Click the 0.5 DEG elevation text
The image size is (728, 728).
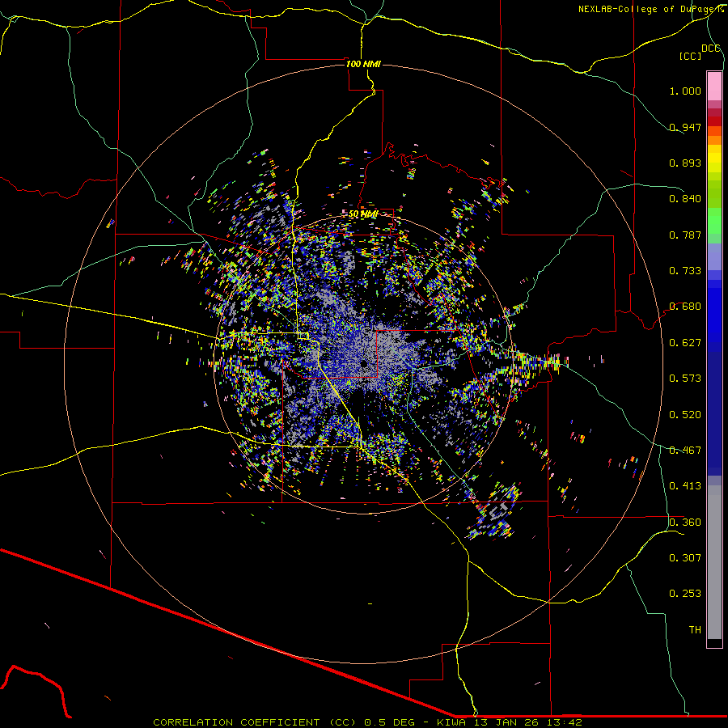(388, 722)
